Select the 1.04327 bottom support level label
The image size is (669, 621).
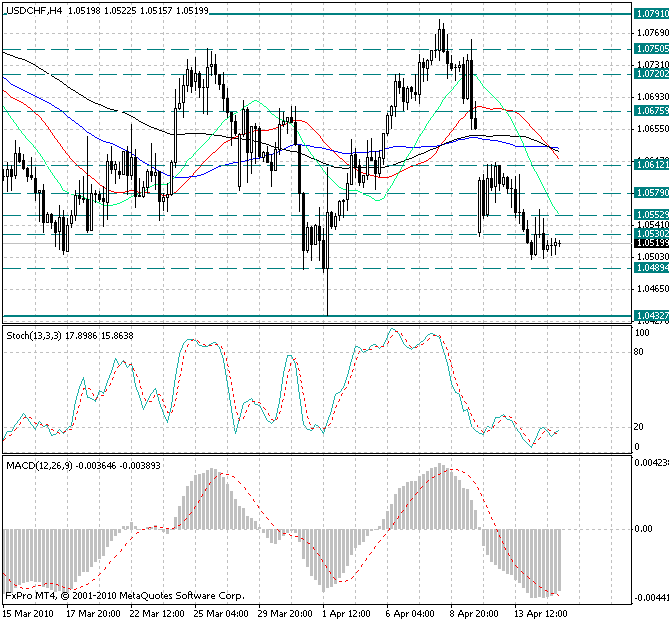[x=650, y=316]
